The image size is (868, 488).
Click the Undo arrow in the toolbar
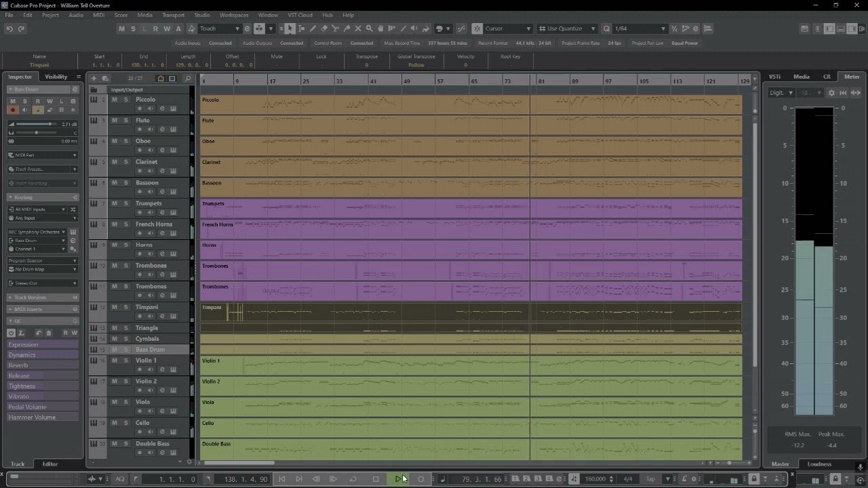pyautogui.click(x=9, y=28)
